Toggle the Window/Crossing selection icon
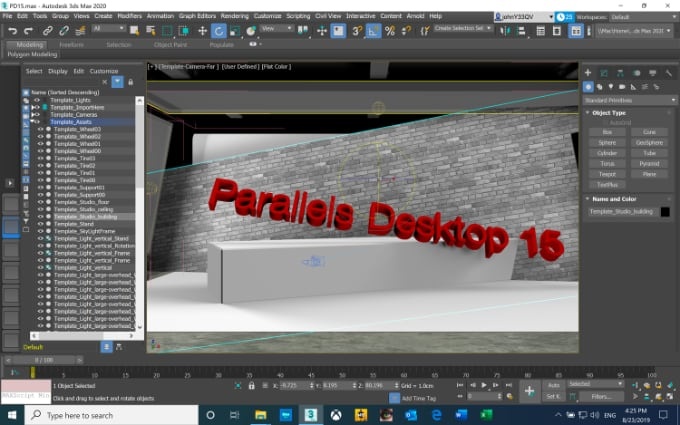This screenshot has width=680, height=425. point(184,31)
